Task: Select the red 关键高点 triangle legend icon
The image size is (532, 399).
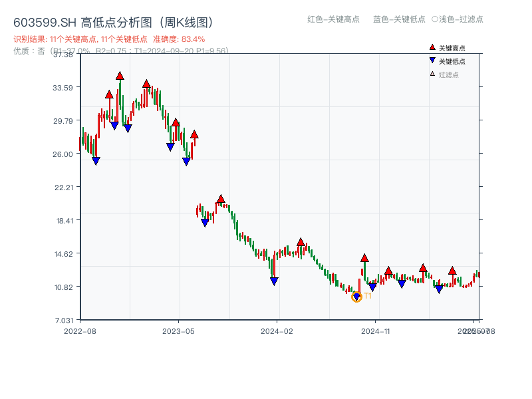Action: tap(432, 47)
